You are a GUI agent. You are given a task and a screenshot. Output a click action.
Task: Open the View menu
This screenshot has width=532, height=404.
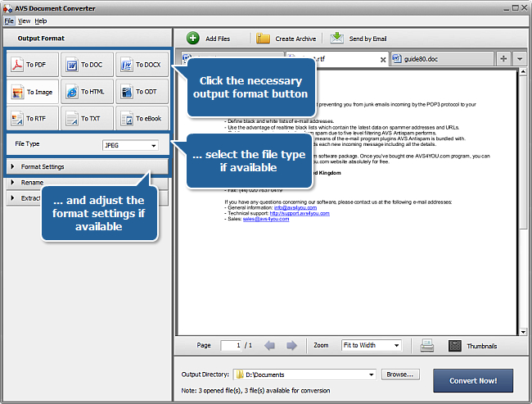[x=24, y=21]
